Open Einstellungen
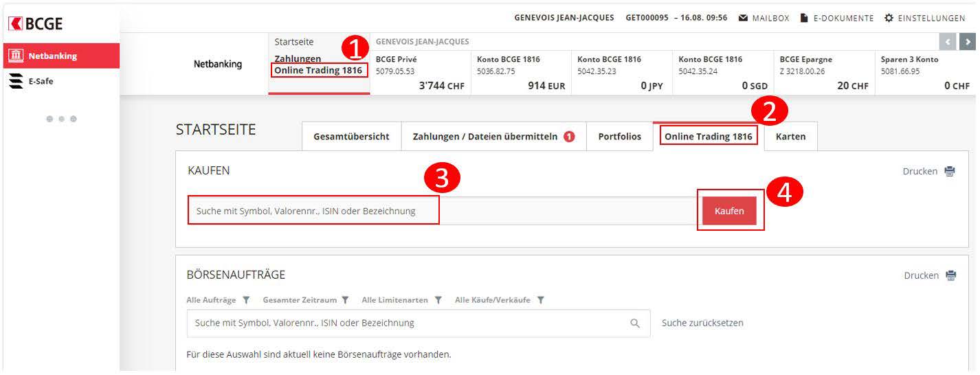Image resolution: width=980 pixels, height=375 pixels. click(x=924, y=18)
